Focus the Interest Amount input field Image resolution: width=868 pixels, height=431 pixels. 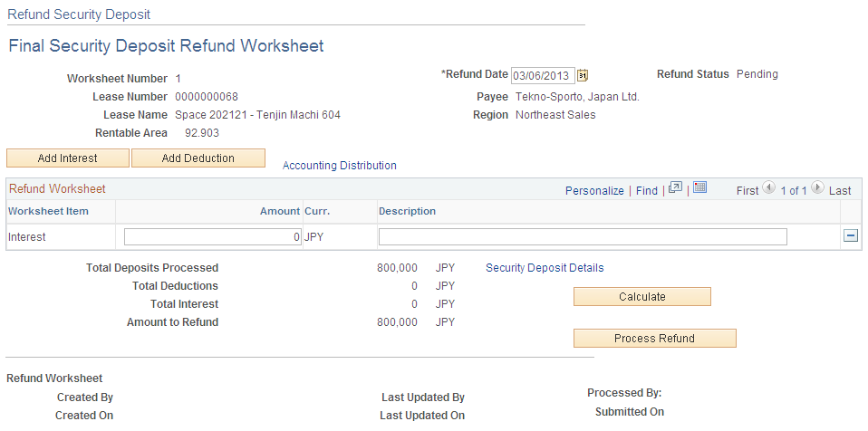213,237
